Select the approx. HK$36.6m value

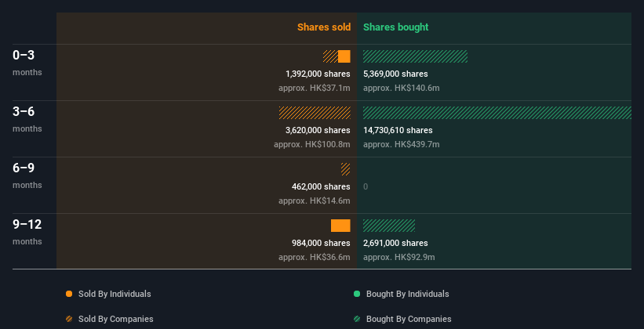pos(315,257)
